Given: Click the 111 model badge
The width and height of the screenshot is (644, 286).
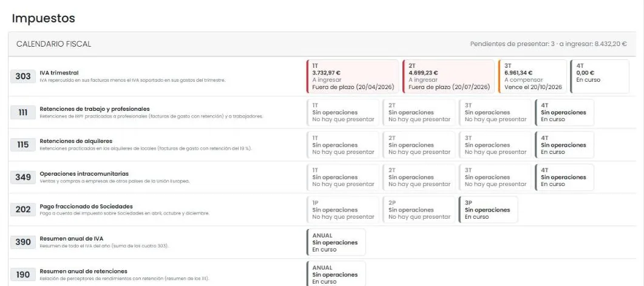Looking at the screenshot, I should [23, 112].
